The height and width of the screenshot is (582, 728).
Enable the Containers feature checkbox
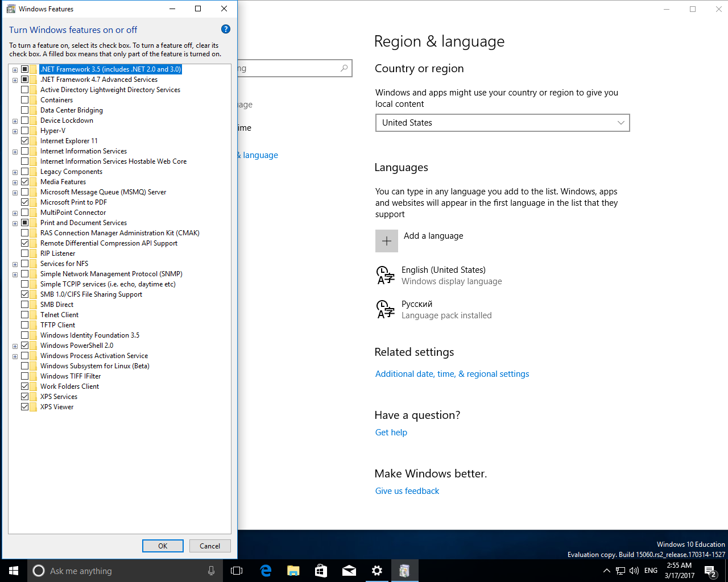(25, 100)
